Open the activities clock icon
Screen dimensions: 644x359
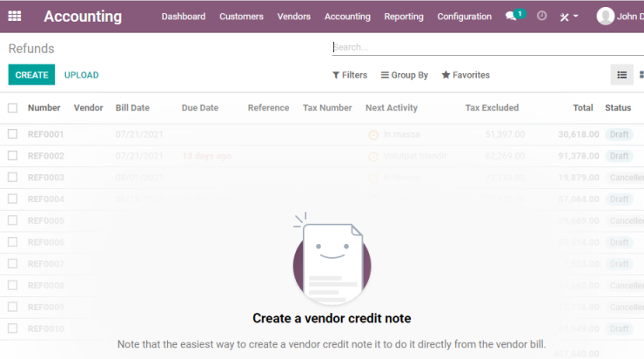[541, 16]
